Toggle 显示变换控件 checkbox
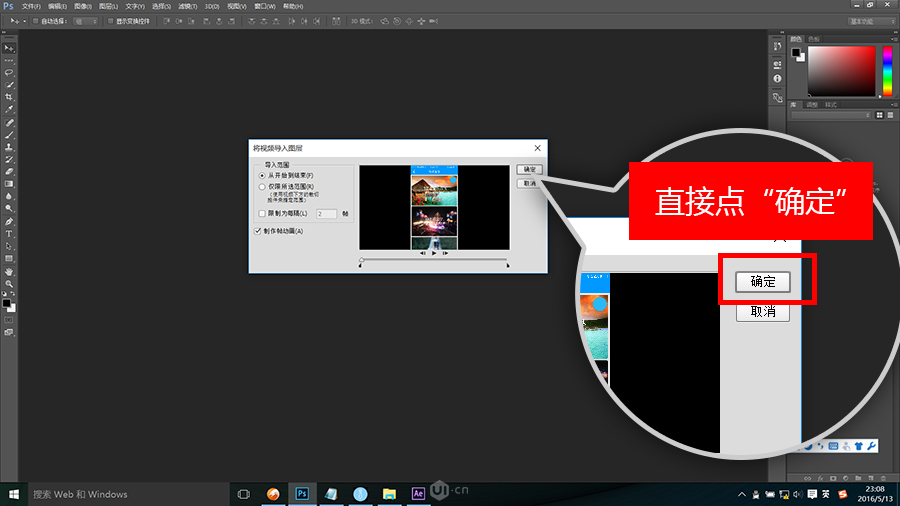This screenshot has width=900, height=506. [111, 21]
